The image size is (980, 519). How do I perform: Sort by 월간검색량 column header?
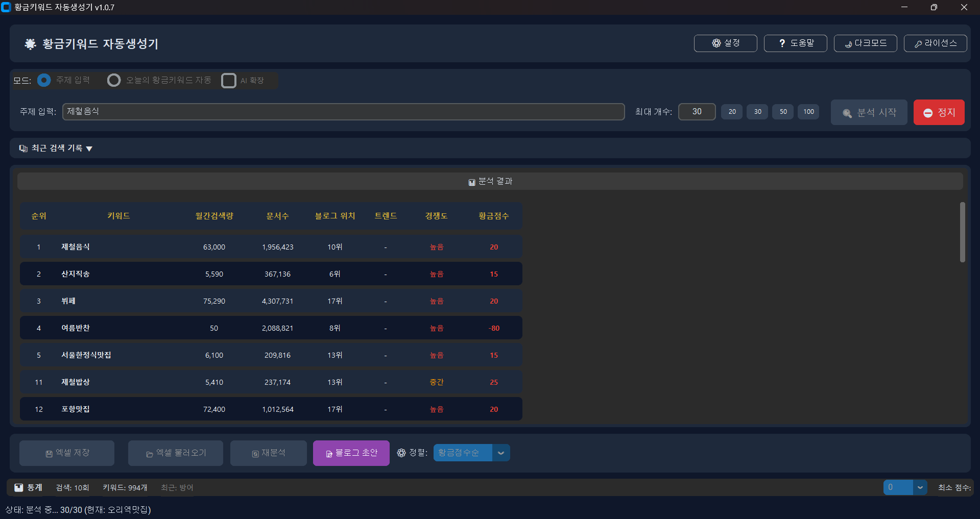click(214, 216)
